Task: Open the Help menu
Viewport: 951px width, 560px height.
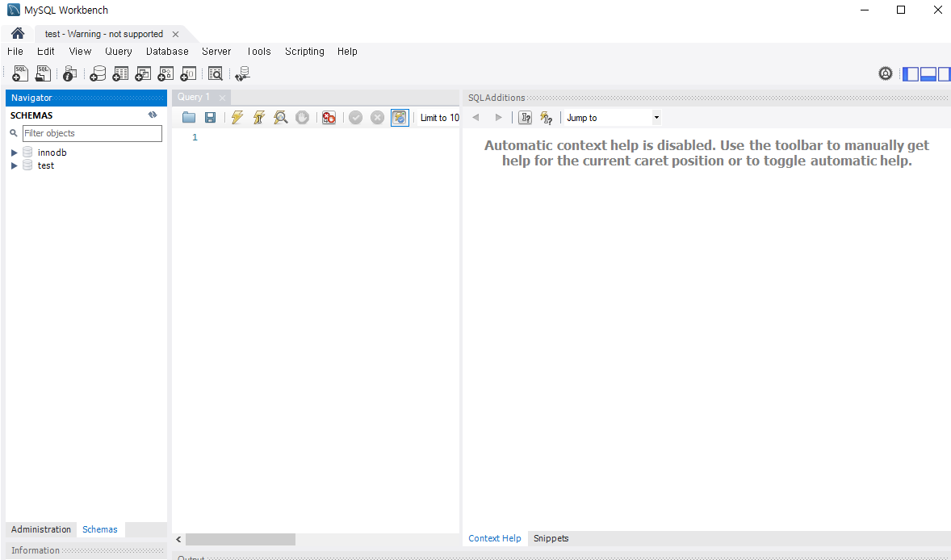Action: pos(347,52)
